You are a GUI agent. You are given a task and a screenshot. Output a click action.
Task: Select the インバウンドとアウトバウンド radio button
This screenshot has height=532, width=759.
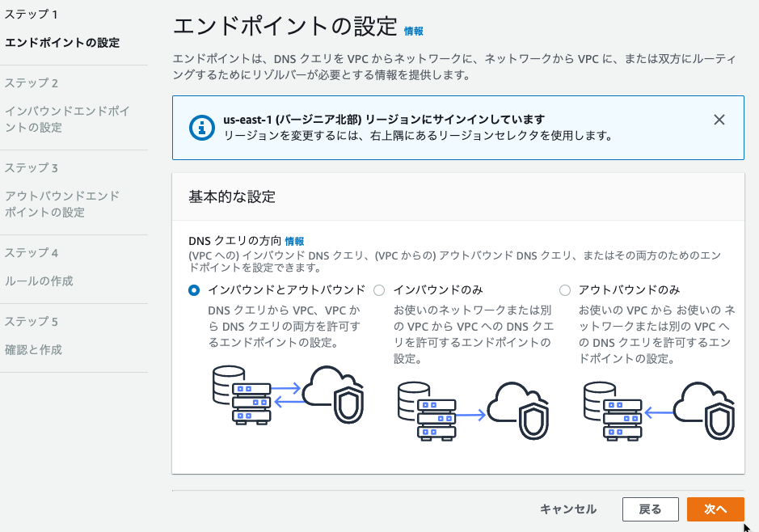[x=194, y=290]
